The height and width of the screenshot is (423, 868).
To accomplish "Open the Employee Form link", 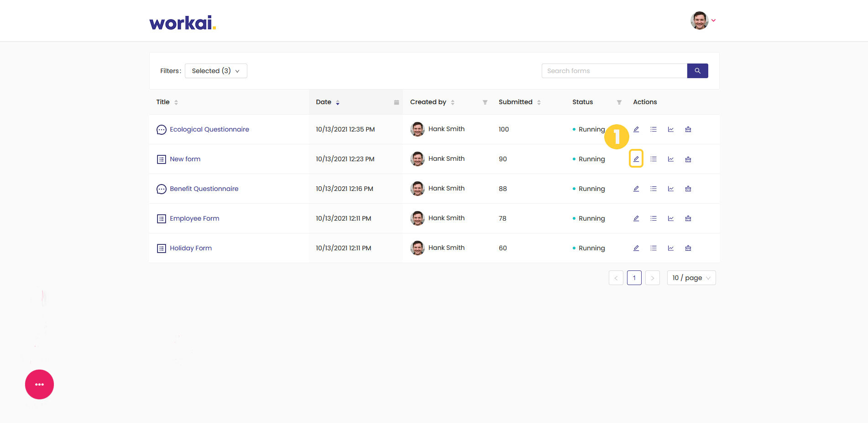I will point(194,218).
